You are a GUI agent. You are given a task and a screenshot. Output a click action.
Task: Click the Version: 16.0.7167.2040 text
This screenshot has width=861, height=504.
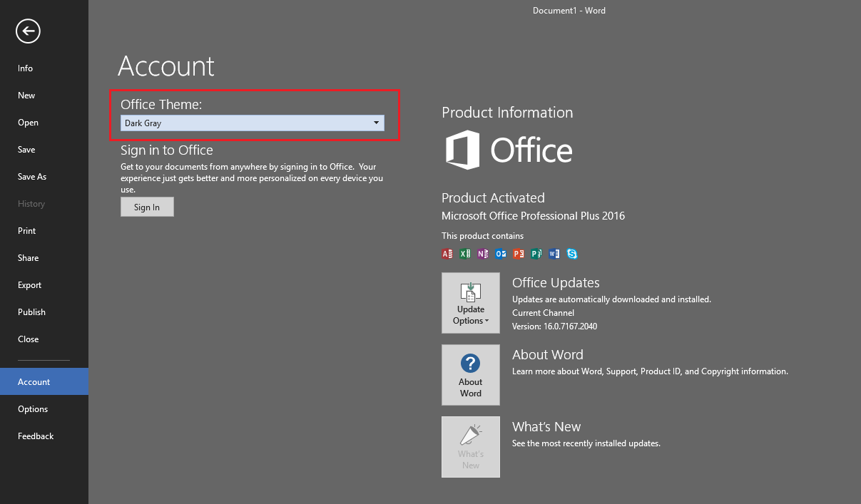point(554,326)
